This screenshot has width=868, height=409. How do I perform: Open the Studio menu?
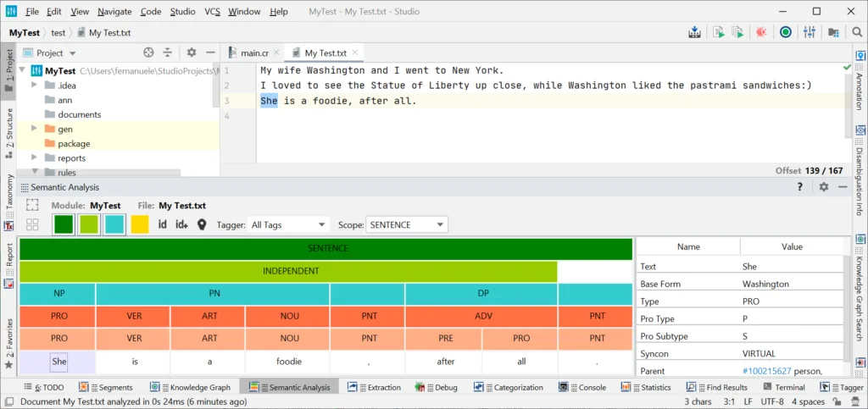click(182, 12)
